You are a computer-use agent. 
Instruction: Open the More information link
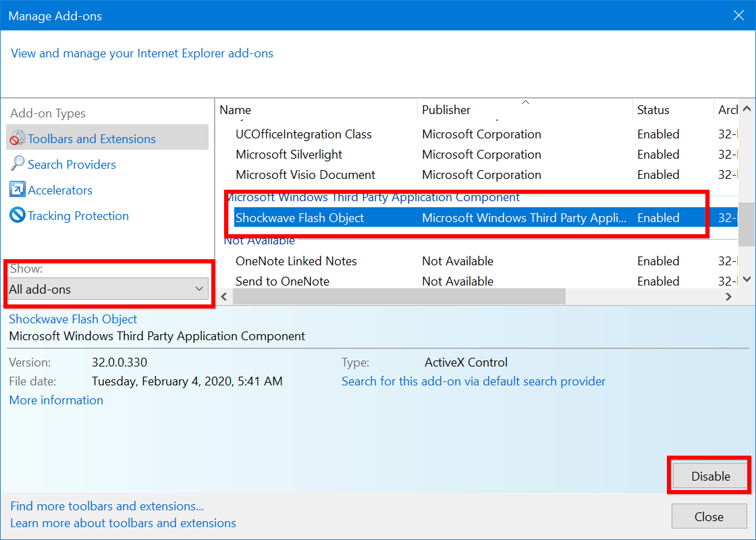(56, 400)
